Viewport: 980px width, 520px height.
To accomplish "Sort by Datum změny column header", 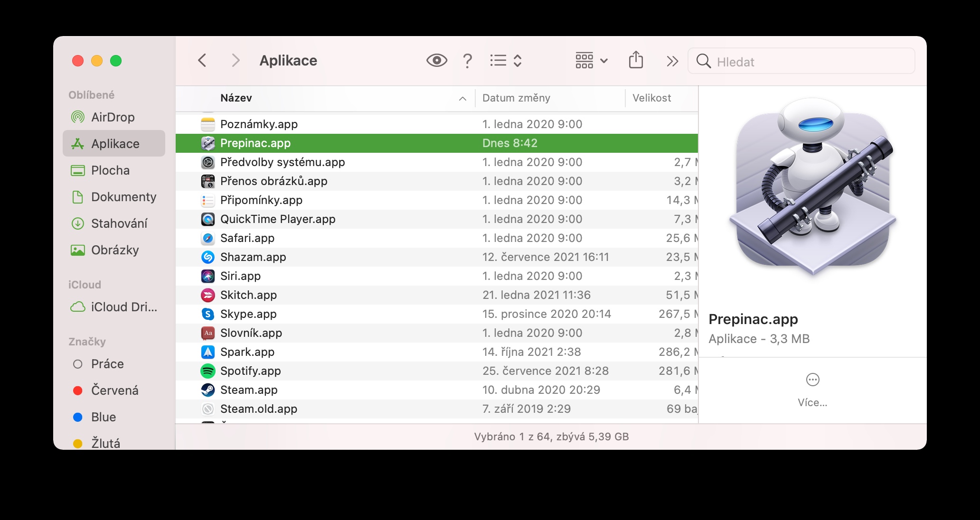I will point(516,98).
